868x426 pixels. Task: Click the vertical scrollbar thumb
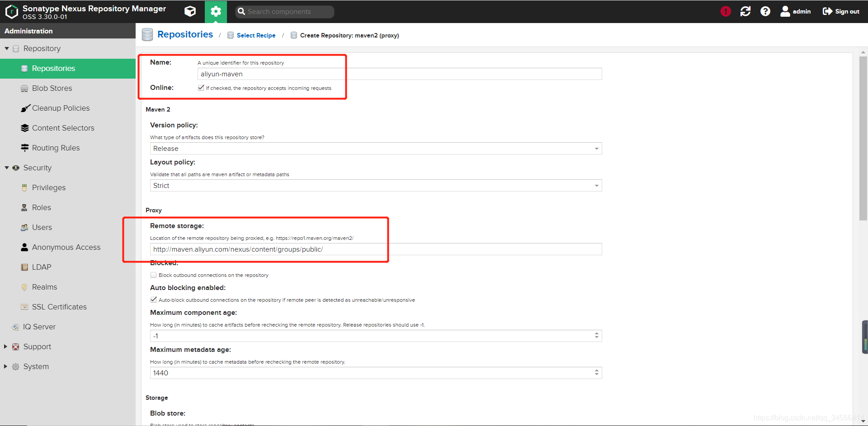click(863, 138)
